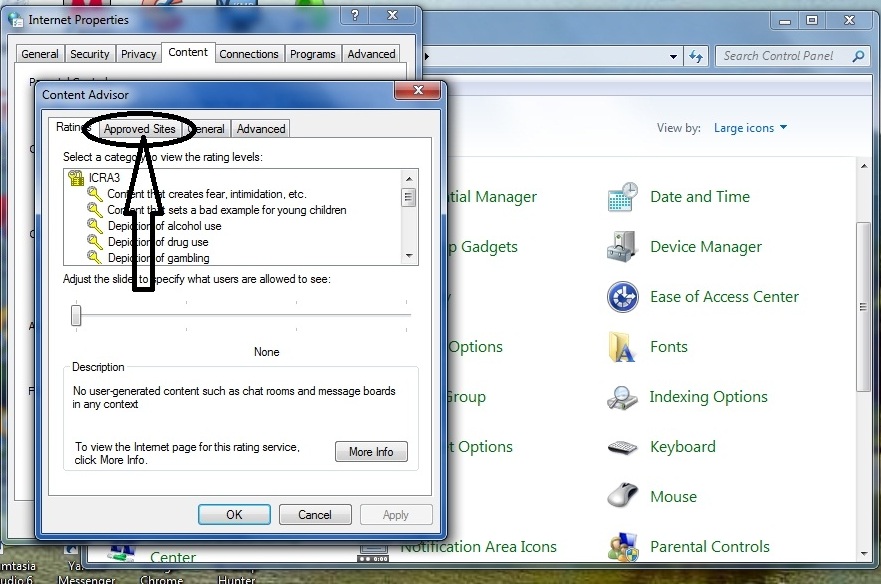Screen dimensions: 881x584
Task: Click the Control Panel search magnifier icon
Action: coord(858,56)
